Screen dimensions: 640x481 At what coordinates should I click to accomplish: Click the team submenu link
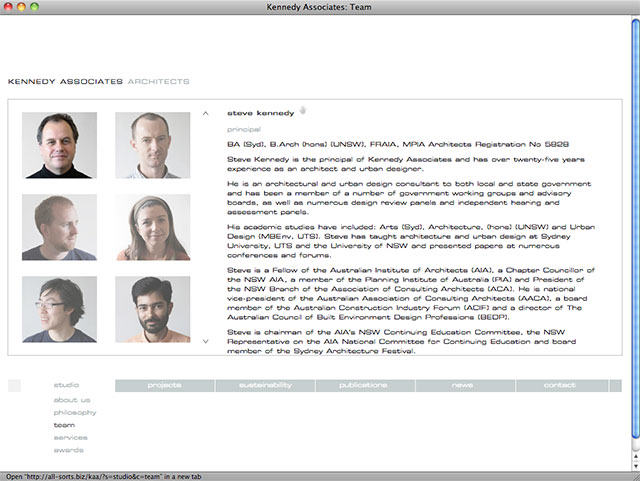point(64,425)
